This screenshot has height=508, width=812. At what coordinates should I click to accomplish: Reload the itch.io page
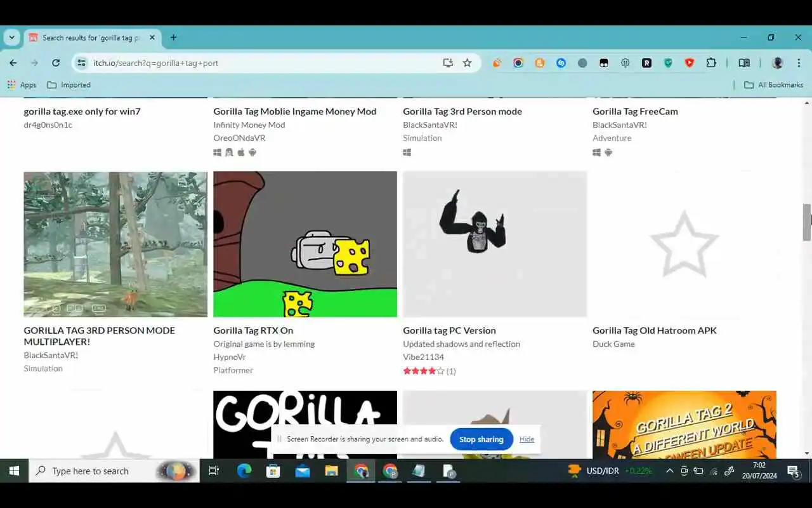coord(56,63)
